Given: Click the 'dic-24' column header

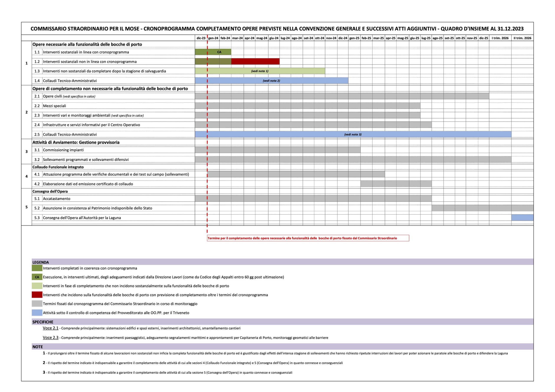Looking at the screenshot, I should click(343, 38).
